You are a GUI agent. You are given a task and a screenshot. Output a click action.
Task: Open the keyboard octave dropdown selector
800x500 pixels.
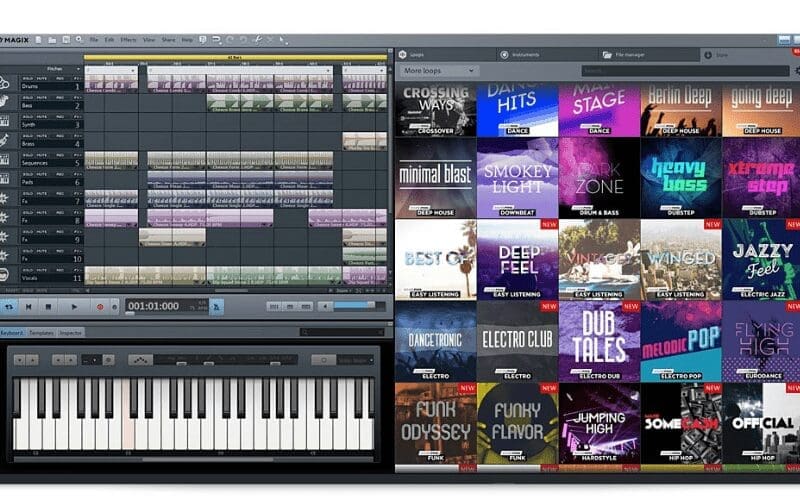93,359
